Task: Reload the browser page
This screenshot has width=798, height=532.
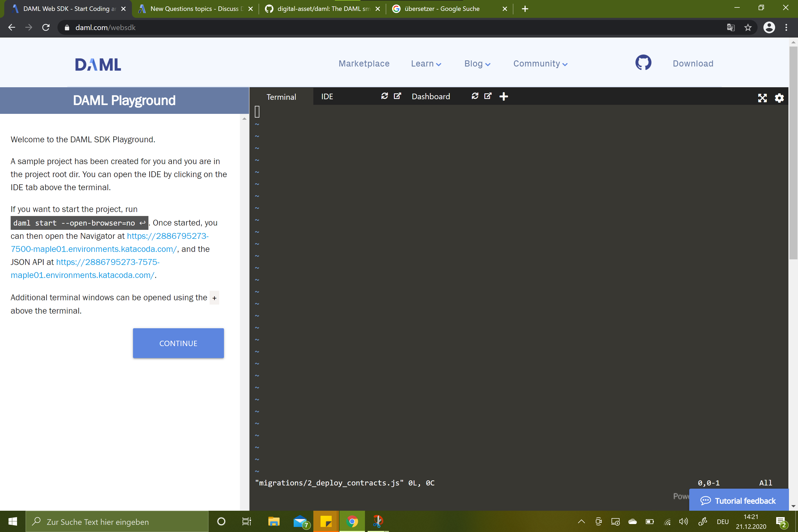Action: [46, 27]
